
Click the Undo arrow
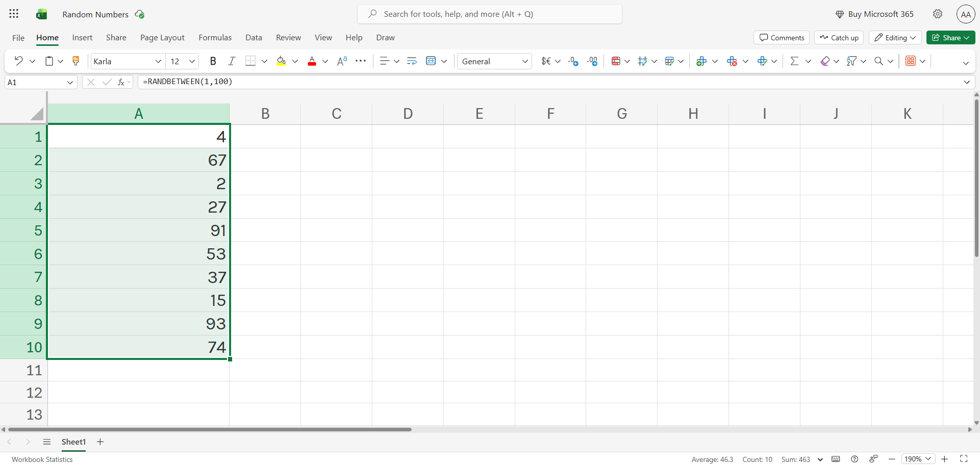tap(19, 61)
